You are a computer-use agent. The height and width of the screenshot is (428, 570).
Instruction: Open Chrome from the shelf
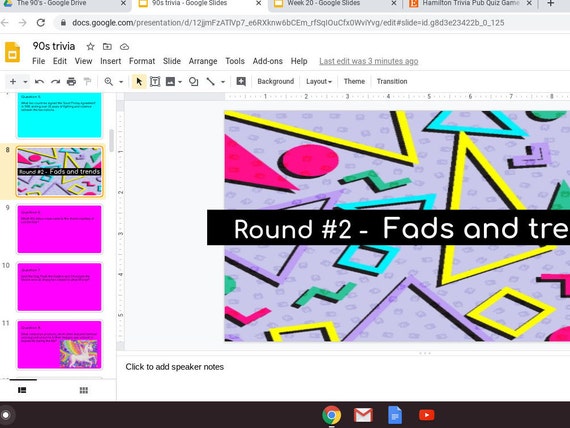click(331, 415)
